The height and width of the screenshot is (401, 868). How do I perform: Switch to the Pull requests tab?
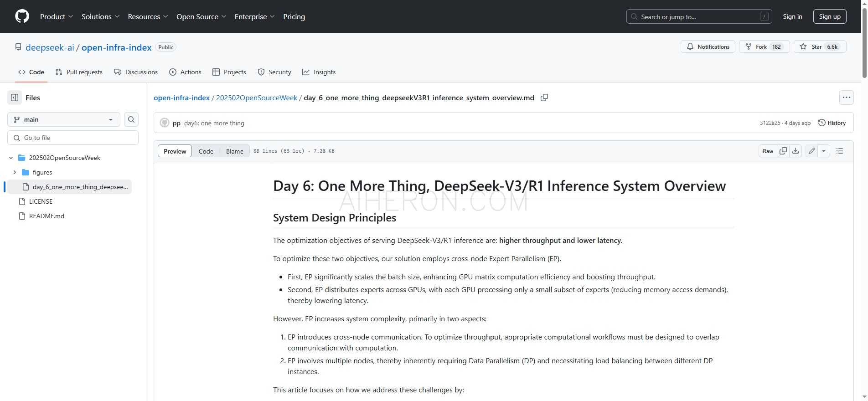point(79,72)
